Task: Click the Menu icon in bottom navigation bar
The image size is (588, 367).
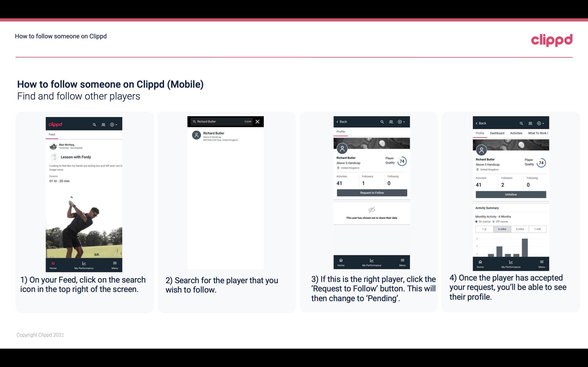Action: click(x=114, y=262)
